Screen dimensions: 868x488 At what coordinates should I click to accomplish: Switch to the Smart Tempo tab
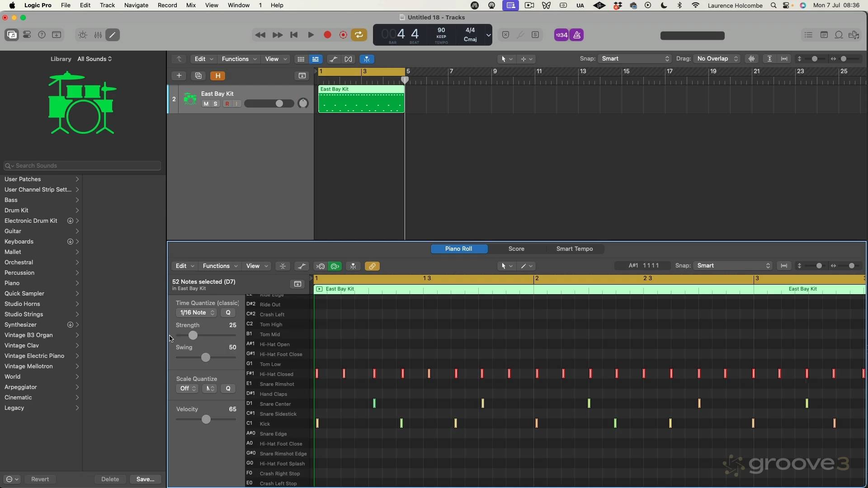tap(575, 249)
